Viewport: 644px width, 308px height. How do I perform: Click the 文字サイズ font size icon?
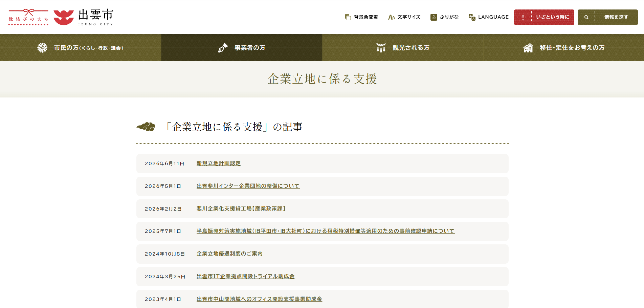[392, 17]
